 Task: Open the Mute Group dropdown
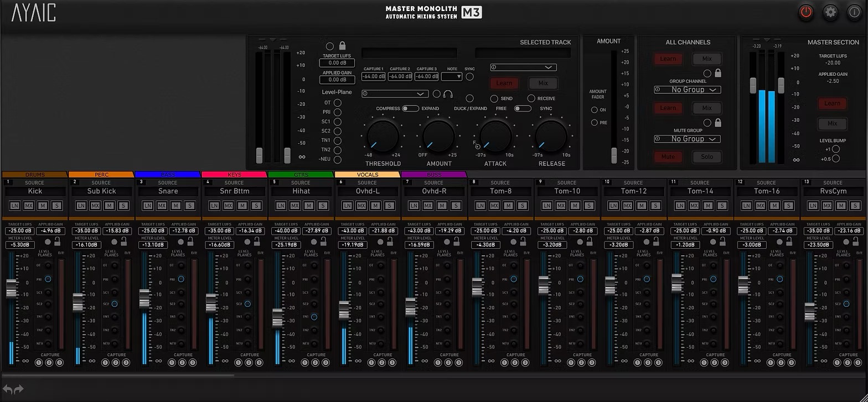pyautogui.click(x=687, y=139)
